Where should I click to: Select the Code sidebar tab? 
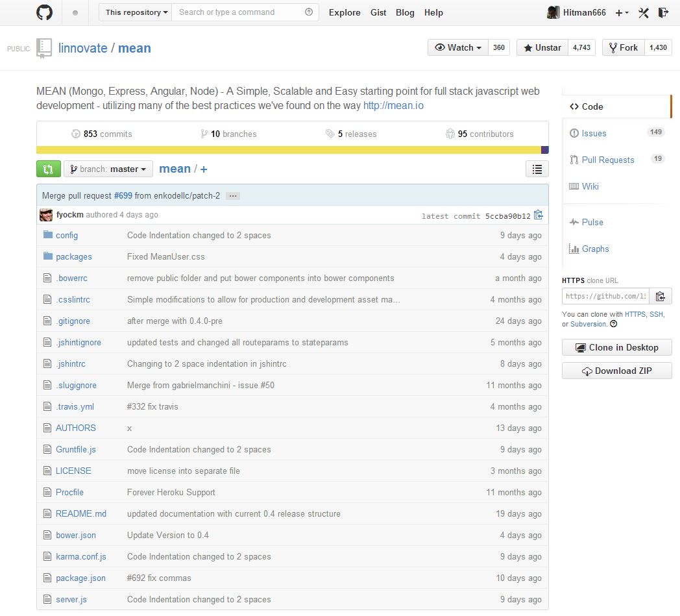click(x=616, y=106)
